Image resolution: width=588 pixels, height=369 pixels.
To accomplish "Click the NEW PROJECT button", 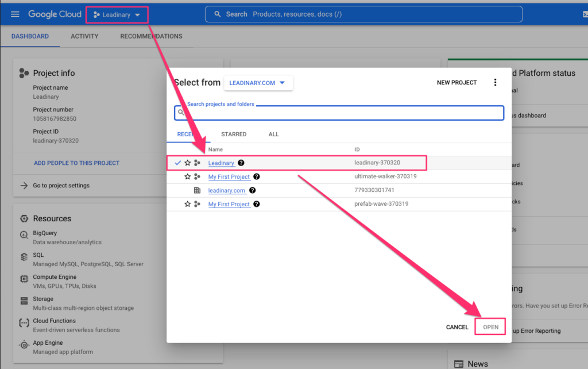I will coord(457,83).
